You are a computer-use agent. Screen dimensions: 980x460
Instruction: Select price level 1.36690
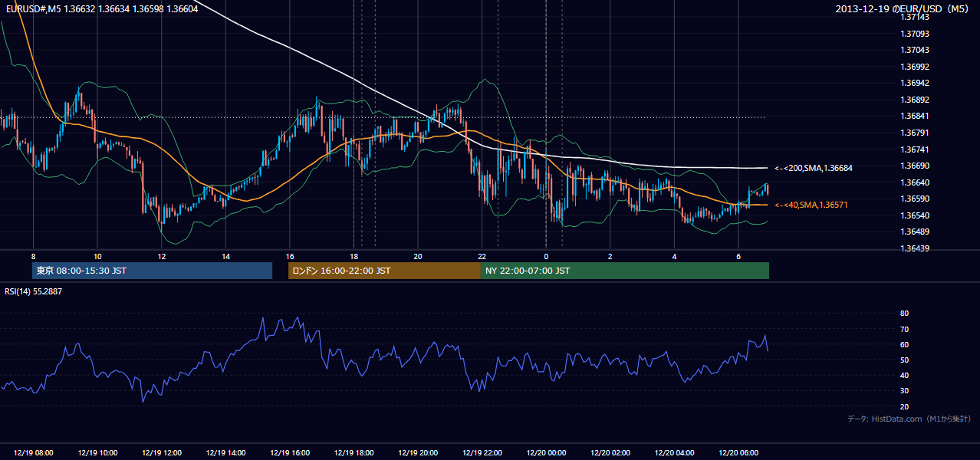click(x=914, y=166)
